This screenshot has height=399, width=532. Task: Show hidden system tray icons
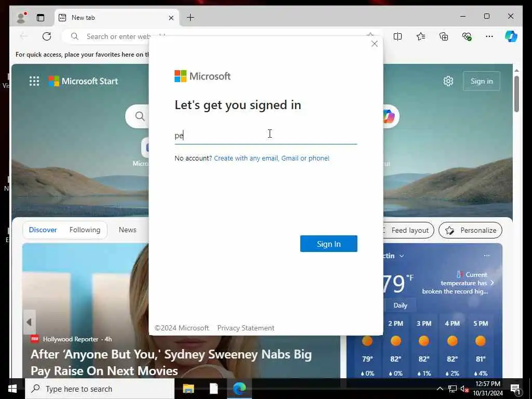(x=440, y=389)
